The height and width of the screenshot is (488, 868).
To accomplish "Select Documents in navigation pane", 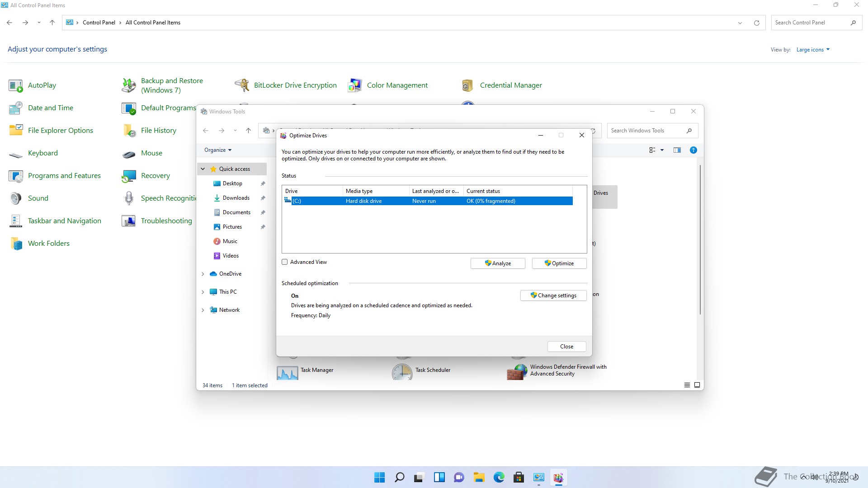I will click(236, 212).
